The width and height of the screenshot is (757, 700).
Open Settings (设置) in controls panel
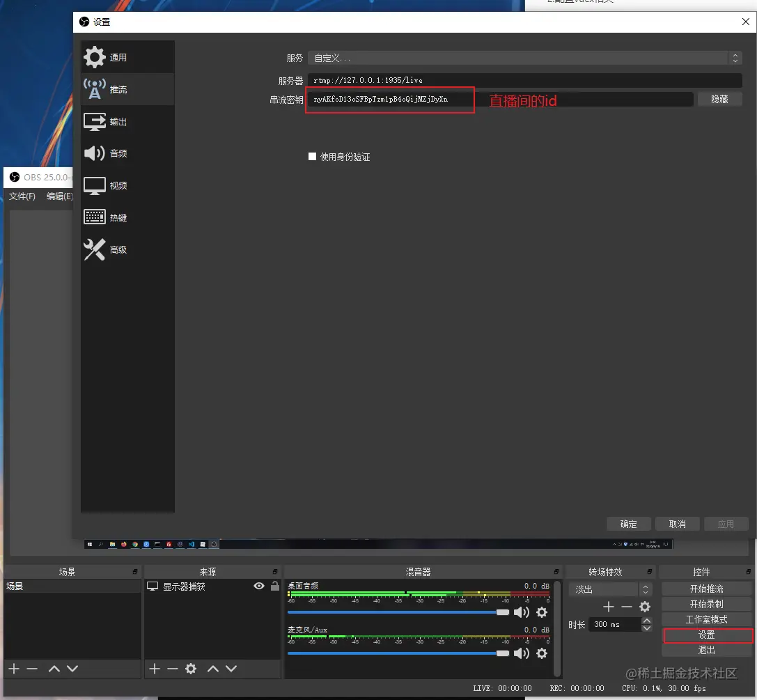707,635
